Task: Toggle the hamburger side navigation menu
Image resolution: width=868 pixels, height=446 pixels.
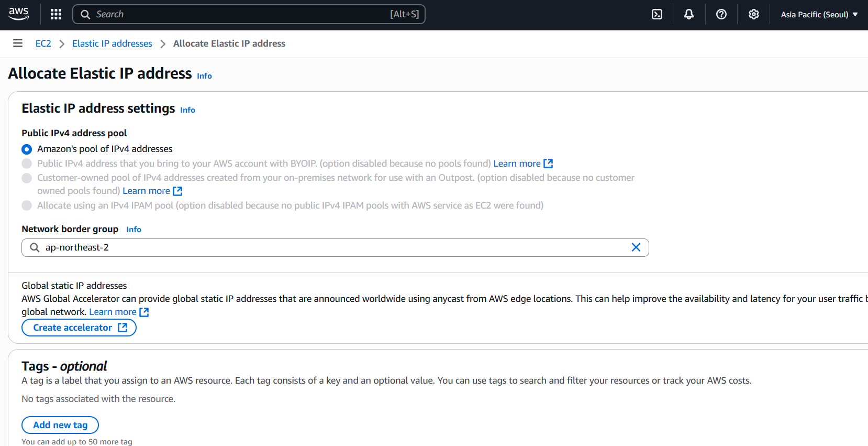Action: coord(18,43)
